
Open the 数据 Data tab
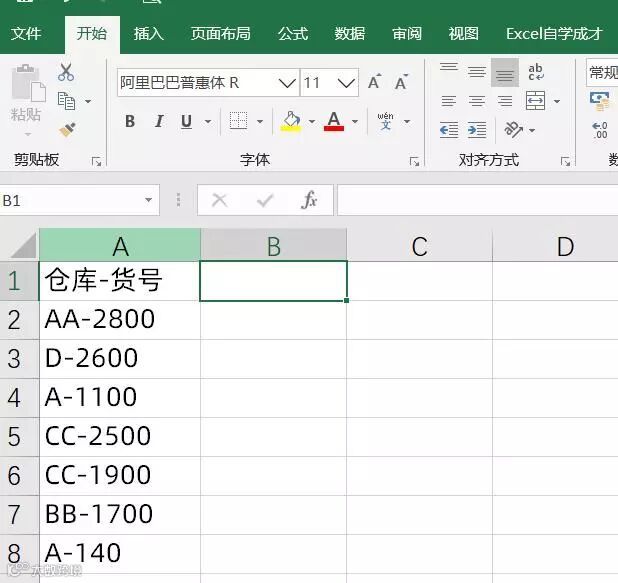(x=350, y=34)
